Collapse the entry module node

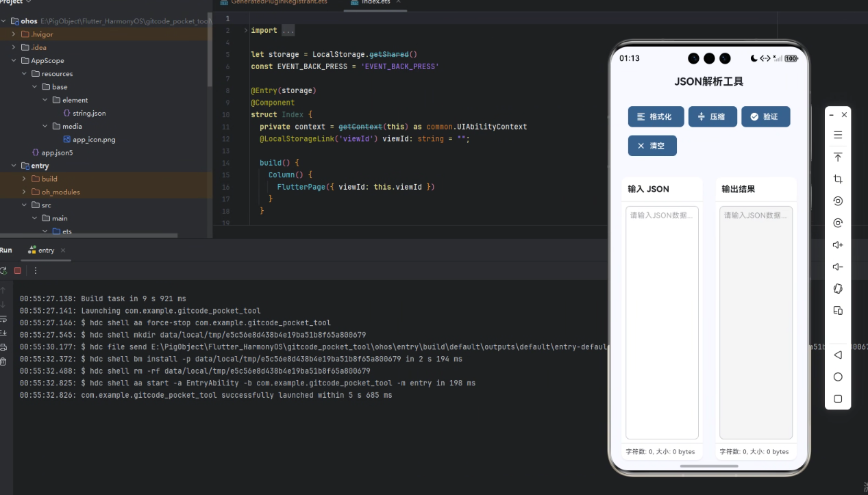coord(14,166)
